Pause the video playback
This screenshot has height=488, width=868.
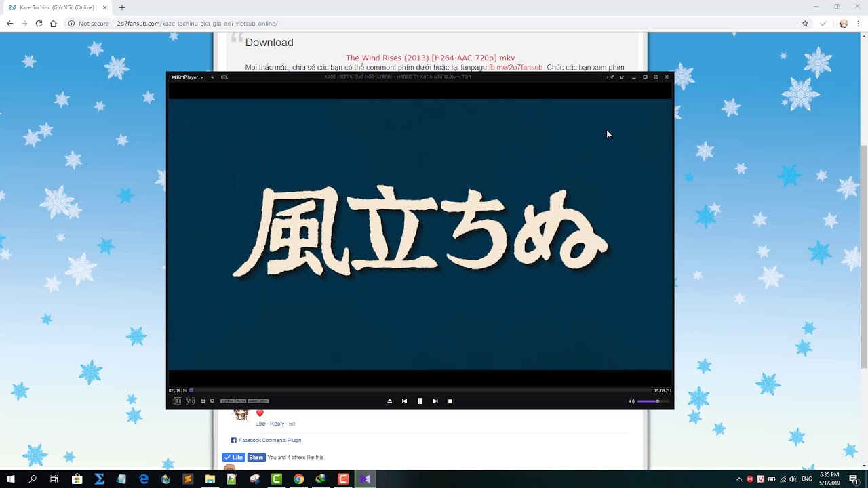420,401
